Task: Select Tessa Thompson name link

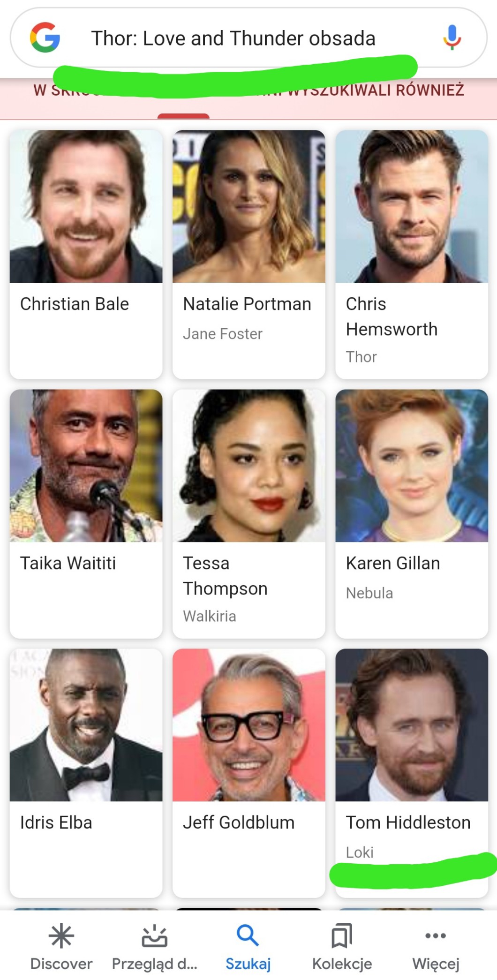Action: click(x=225, y=576)
